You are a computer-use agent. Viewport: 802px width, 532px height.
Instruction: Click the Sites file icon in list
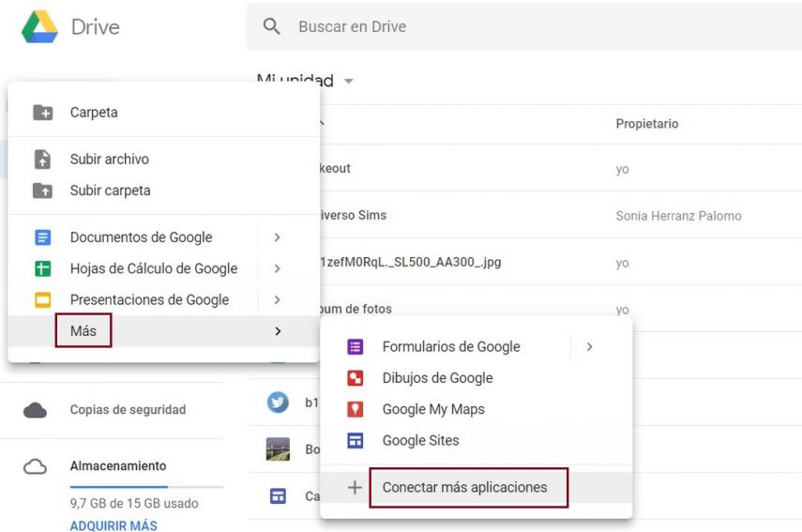(278, 496)
